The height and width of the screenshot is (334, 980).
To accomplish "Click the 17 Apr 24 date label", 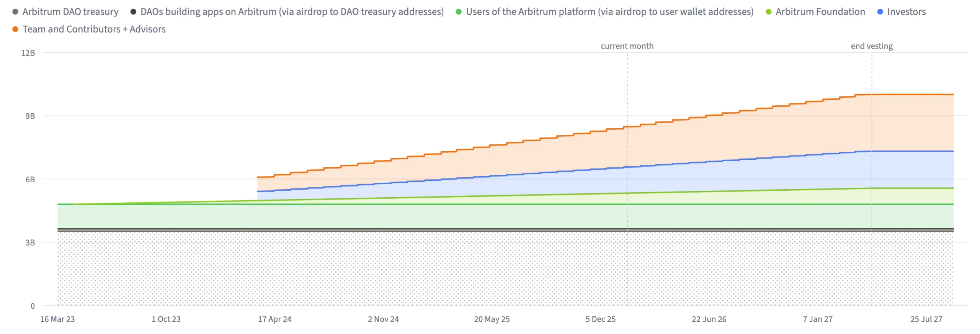I will (x=274, y=319).
